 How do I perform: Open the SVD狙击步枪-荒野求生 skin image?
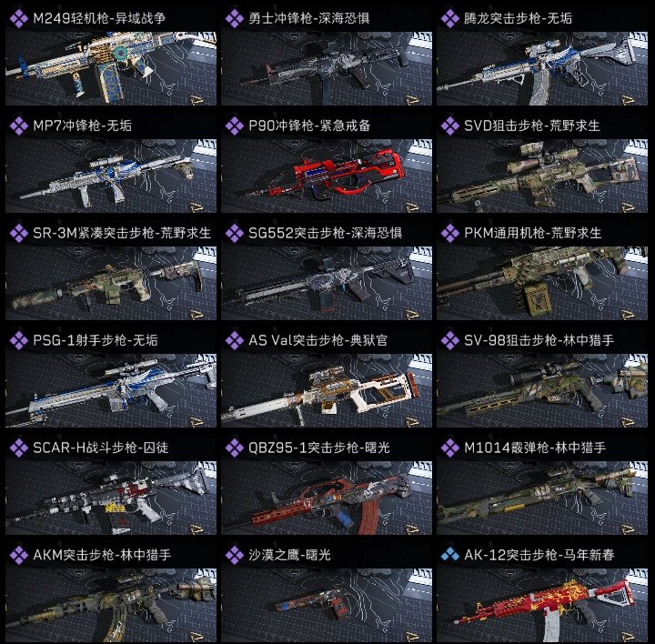point(542,176)
